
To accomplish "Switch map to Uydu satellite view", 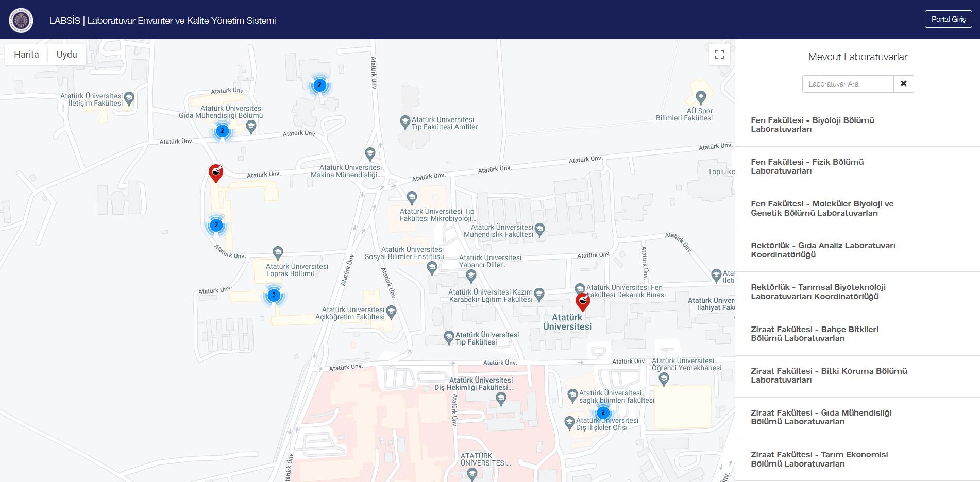I will click(x=67, y=55).
